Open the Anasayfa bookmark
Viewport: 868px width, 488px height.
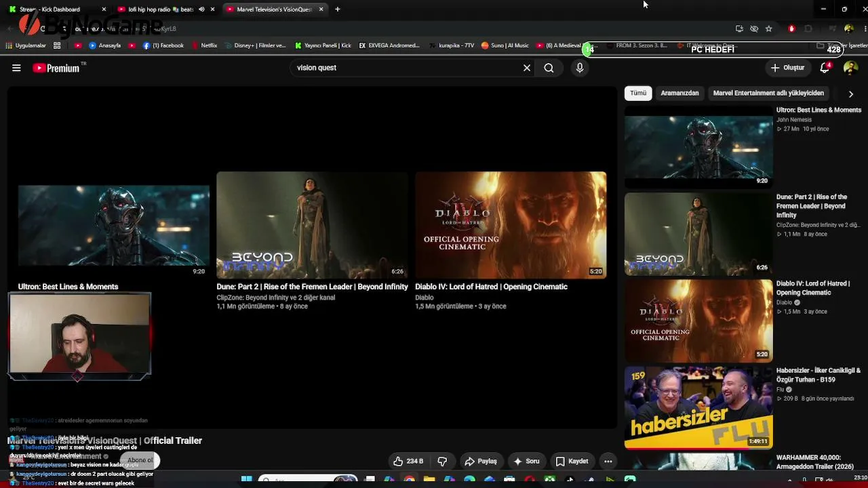(104, 45)
